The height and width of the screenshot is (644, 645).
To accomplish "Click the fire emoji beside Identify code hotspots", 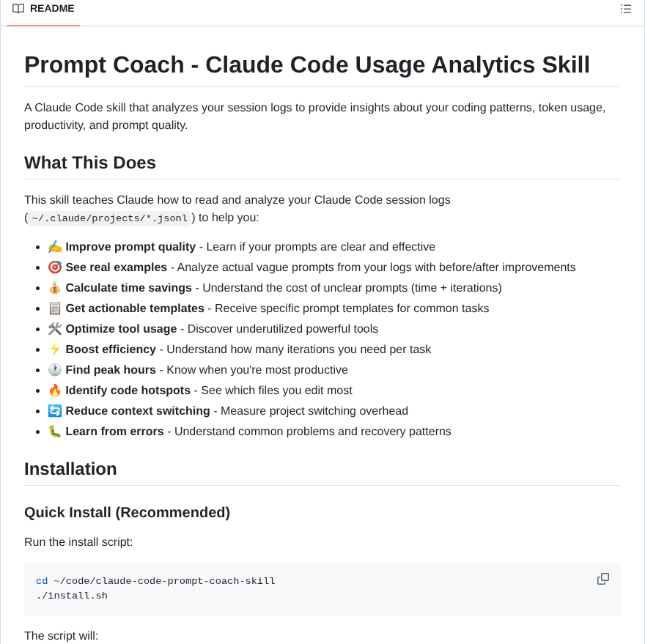I will tap(54, 390).
